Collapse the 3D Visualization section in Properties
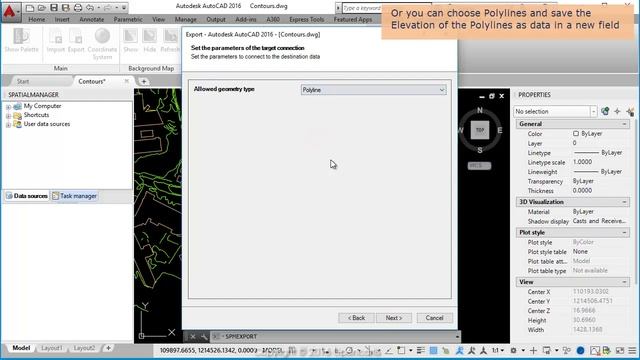The image size is (640, 360). coord(624,202)
